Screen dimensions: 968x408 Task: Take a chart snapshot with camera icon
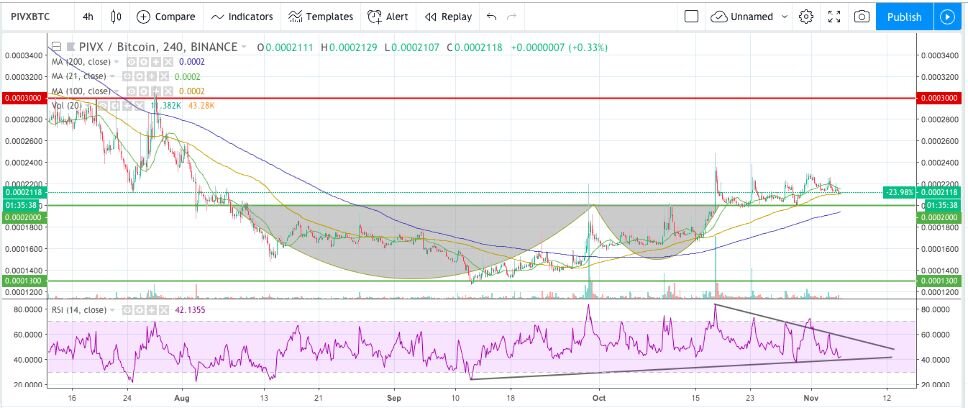coord(862,17)
